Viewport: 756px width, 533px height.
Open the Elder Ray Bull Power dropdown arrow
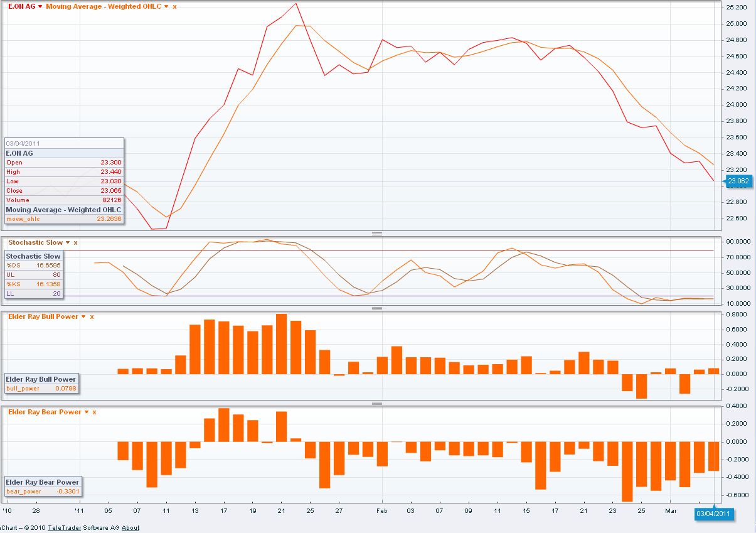(83, 316)
